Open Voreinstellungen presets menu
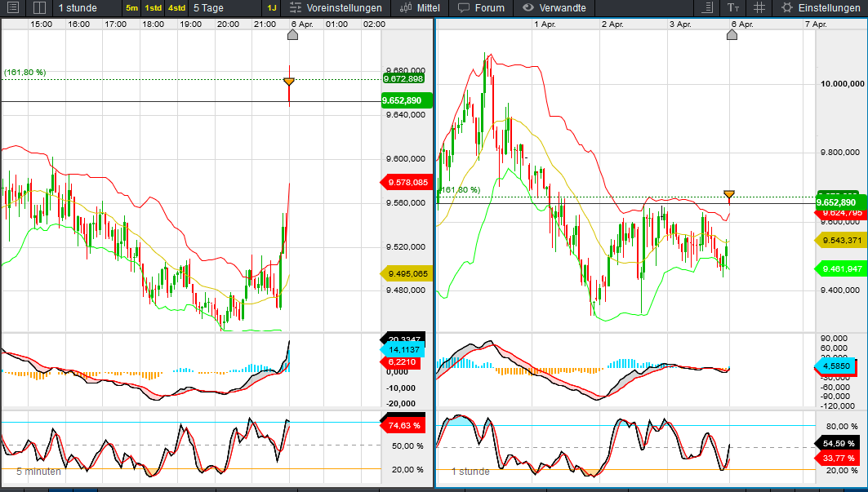This screenshot has height=492, width=868. point(344,7)
